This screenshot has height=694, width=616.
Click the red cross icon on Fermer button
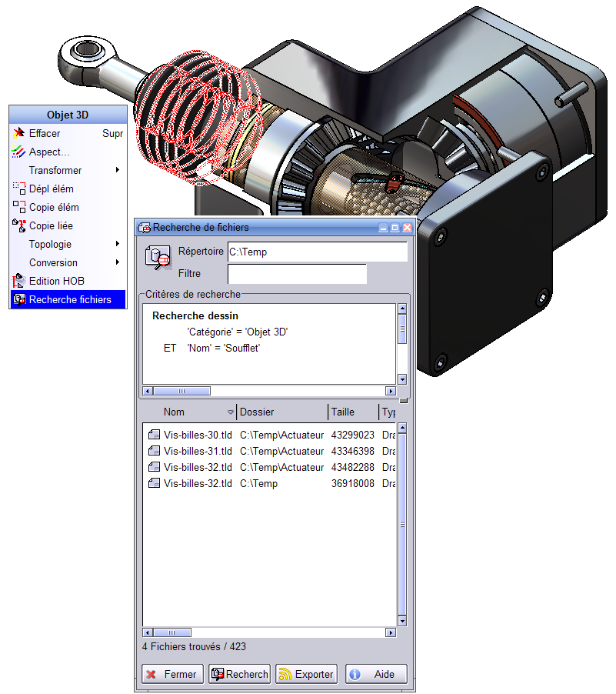click(x=151, y=674)
